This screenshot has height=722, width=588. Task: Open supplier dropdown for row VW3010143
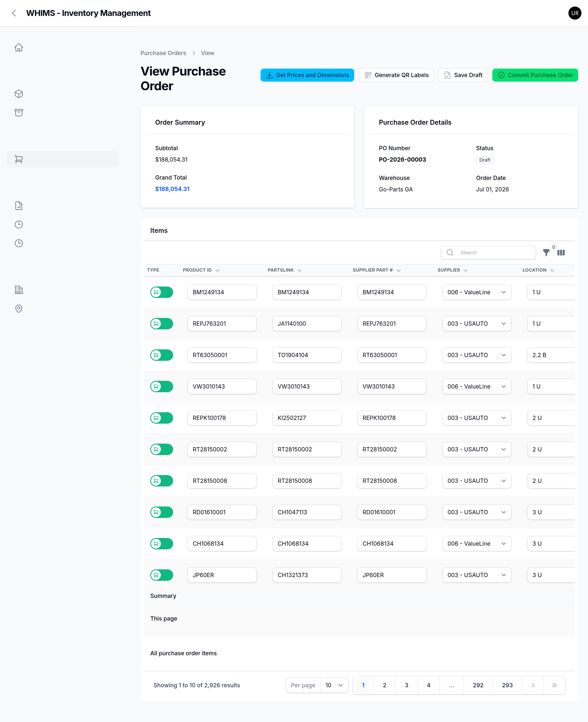[477, 387]
